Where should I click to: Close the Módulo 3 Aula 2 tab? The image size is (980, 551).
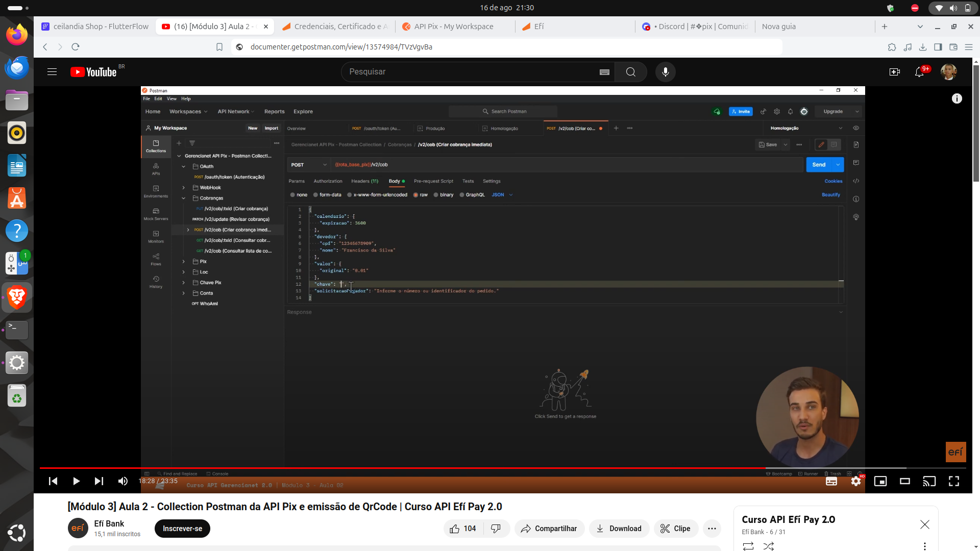(266, 27)
